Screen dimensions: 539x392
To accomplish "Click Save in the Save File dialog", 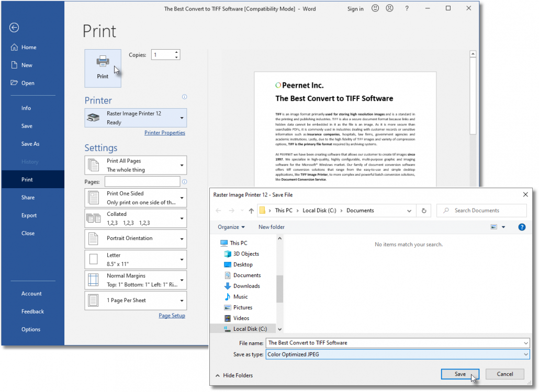I will click(460, 374).
